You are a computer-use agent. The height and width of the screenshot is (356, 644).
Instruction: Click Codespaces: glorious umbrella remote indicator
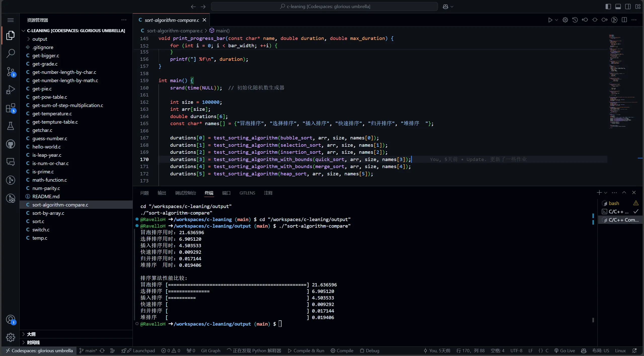click(x=39, y=350)
